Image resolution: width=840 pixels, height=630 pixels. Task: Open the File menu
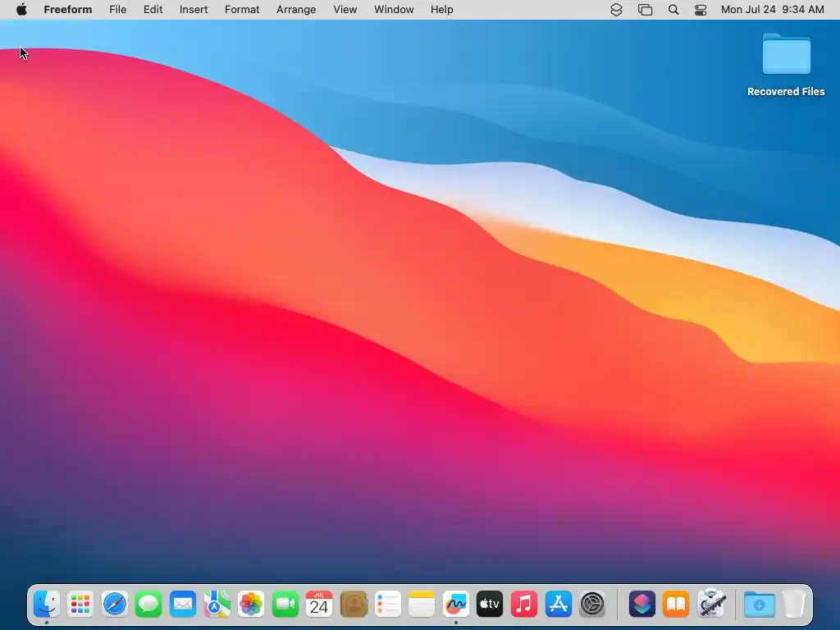pos(118,10)
